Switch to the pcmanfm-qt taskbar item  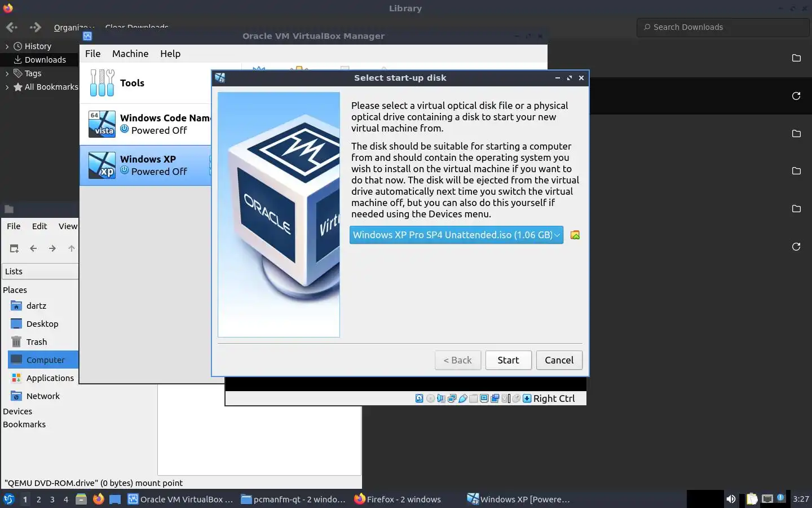click(293, 499)
